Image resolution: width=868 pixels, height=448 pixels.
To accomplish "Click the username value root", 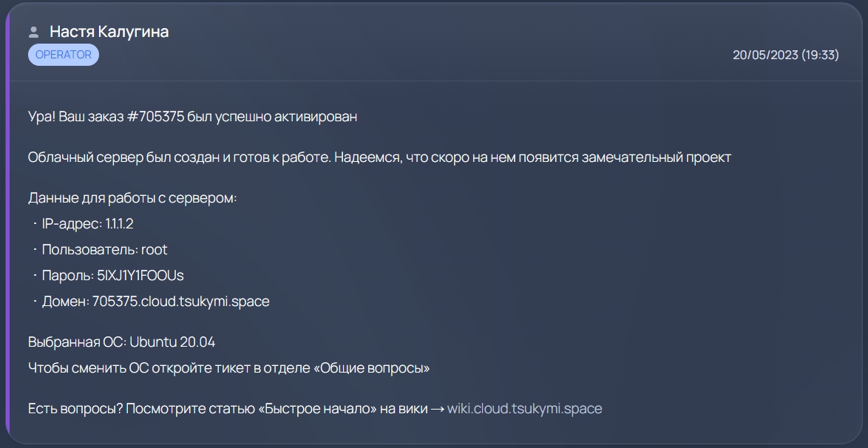I will pos(155,250).
